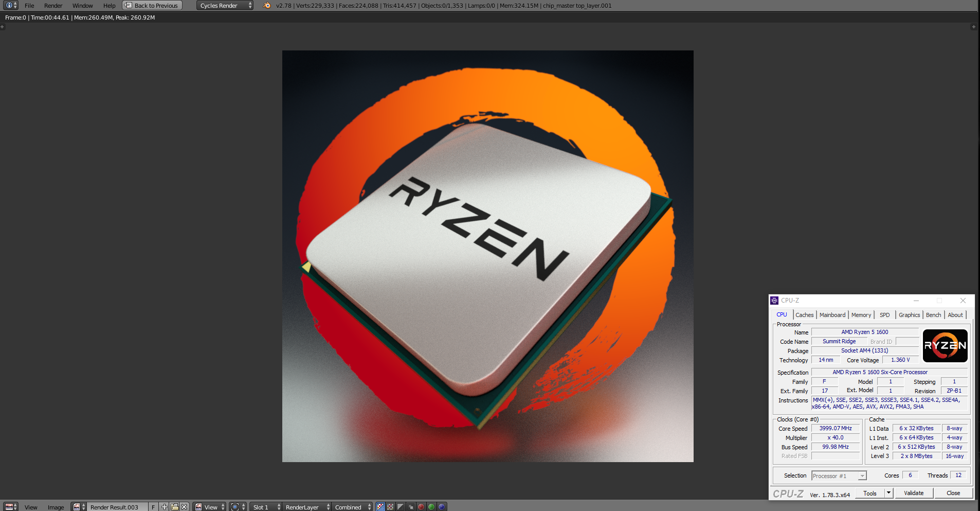Click the 99.98 MHz bus speed value
Viewport: 980px width, 511px height.
coord(836,447)
